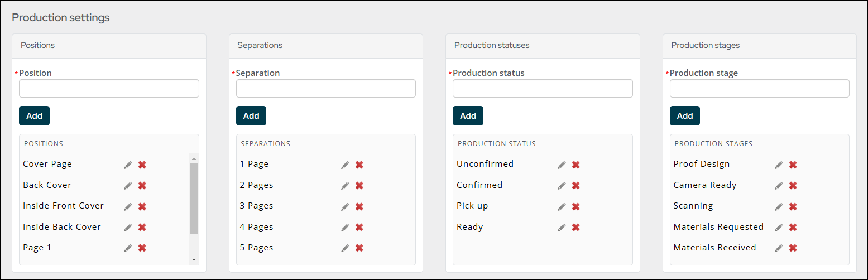Focus the Production stage text field
This screenshot has width=868, height=280.
tap(760, 88)
